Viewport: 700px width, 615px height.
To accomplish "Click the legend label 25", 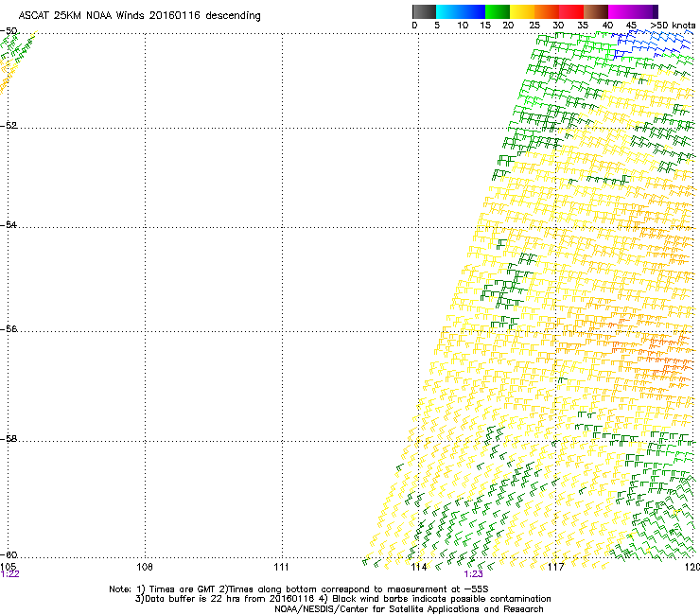I will 534,26.
